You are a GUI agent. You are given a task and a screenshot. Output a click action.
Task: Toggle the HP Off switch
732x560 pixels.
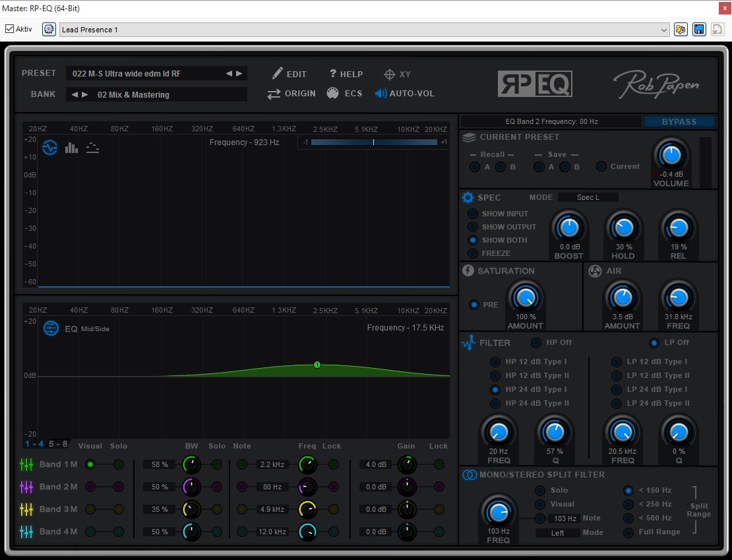pyautogui.click(x=536, y=343)
